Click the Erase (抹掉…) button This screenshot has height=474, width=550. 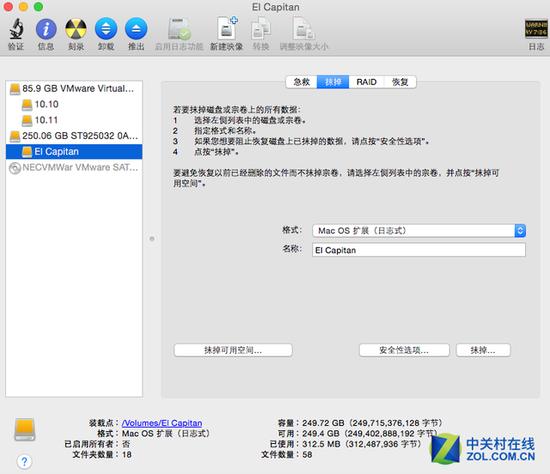(x=483, y=350)
